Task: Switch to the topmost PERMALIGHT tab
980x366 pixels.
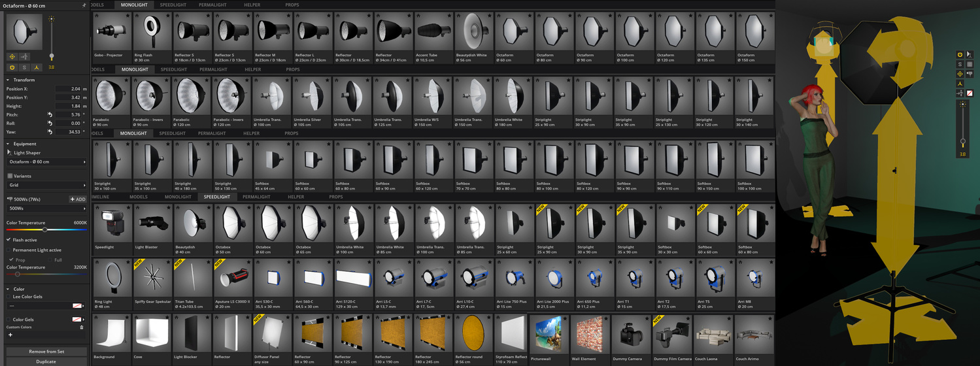Action: [x=213, y=5]
